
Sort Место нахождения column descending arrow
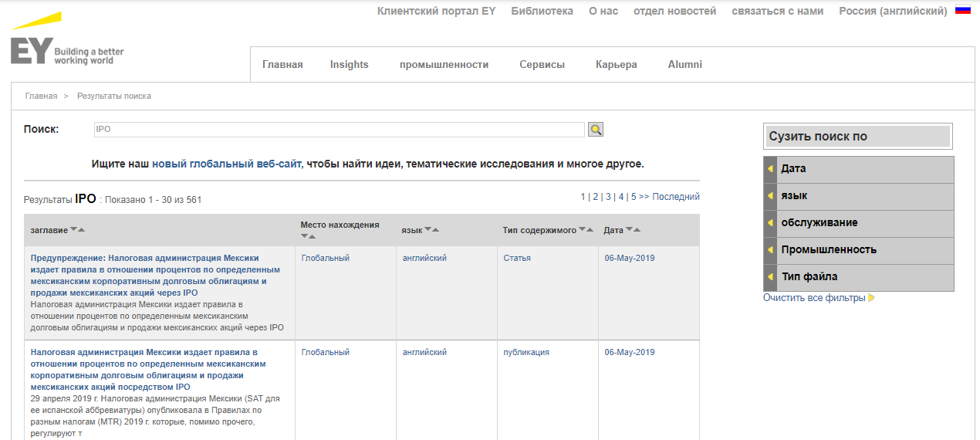[x=304, y=235]
